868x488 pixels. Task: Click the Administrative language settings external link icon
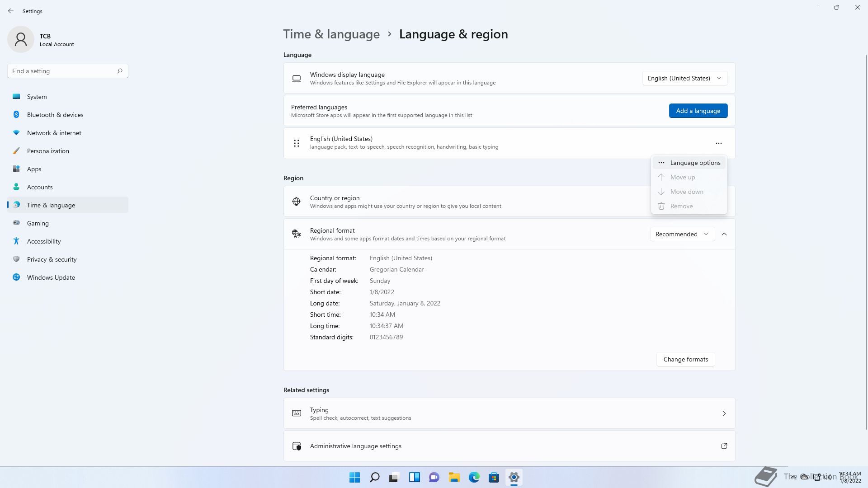click(724, 446)
